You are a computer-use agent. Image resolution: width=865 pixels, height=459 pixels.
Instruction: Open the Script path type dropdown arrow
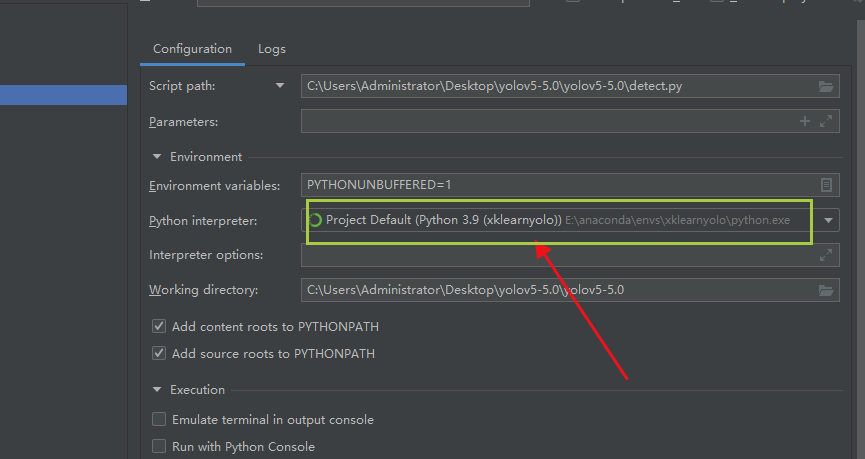(281, 86)
